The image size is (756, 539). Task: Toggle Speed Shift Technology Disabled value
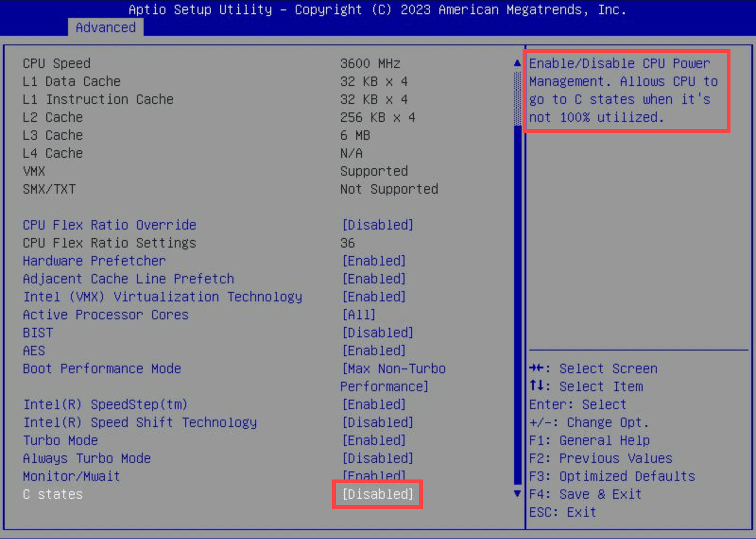click(x=378, y=422)
